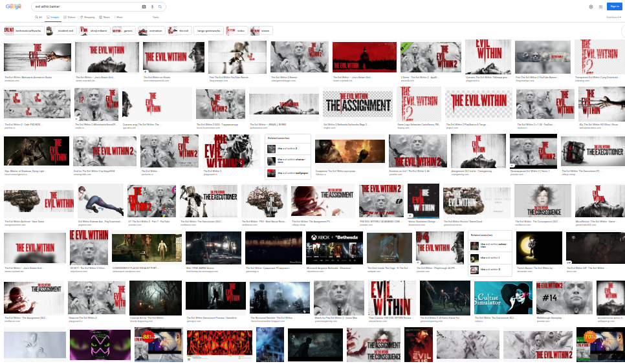Open the '#4' The Evil Within thumbnail
Screen dimensions: 625x364
(439, 248)
